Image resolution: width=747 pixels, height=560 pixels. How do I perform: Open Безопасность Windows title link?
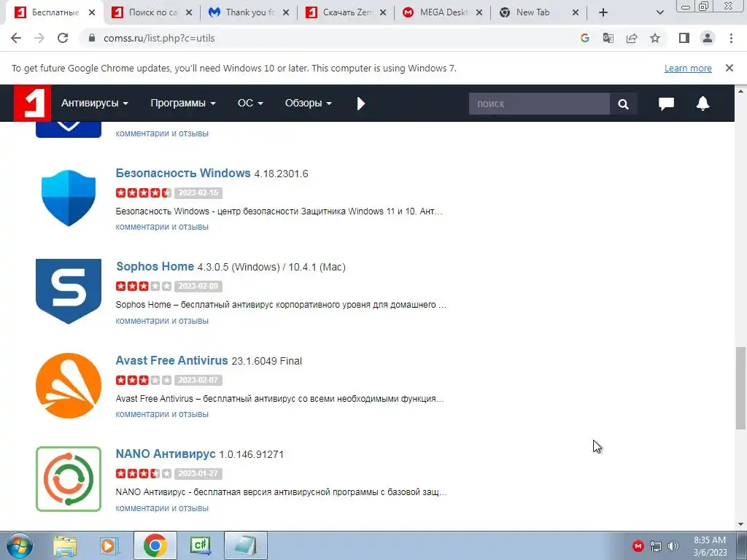(183, 174)
